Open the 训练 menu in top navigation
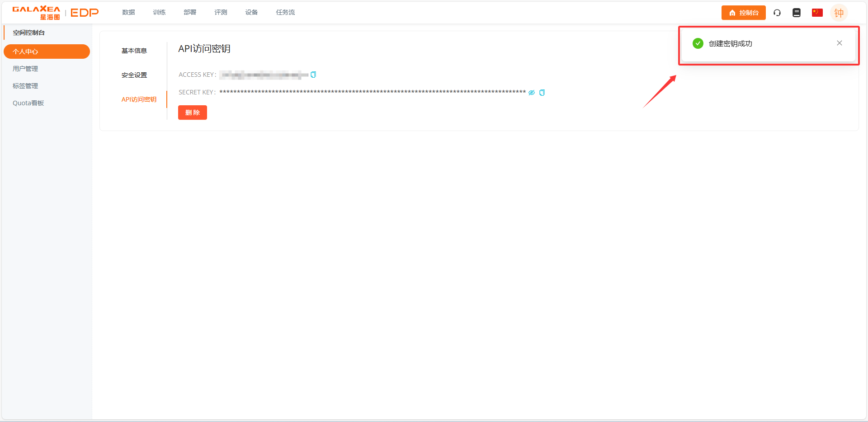The image size is (868, 422). pos(159,13)
